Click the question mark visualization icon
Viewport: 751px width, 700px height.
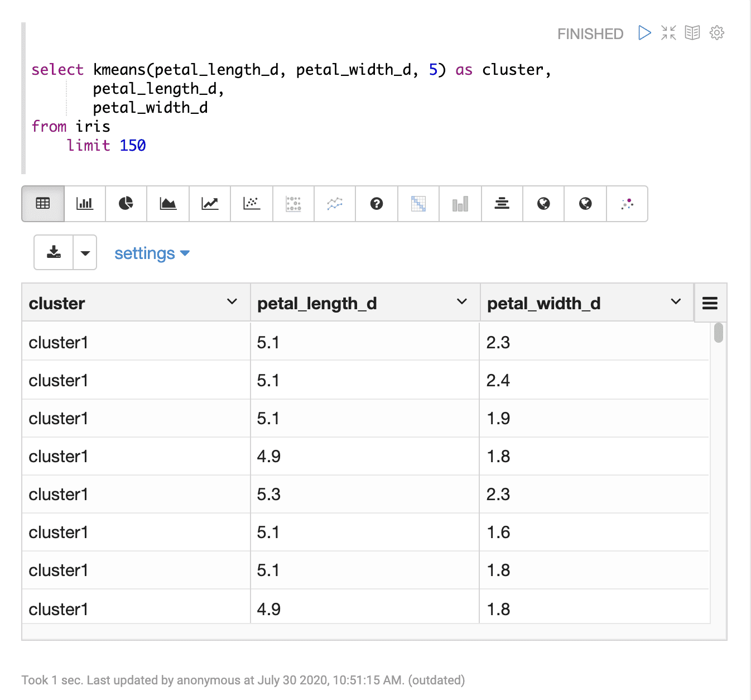377,204
